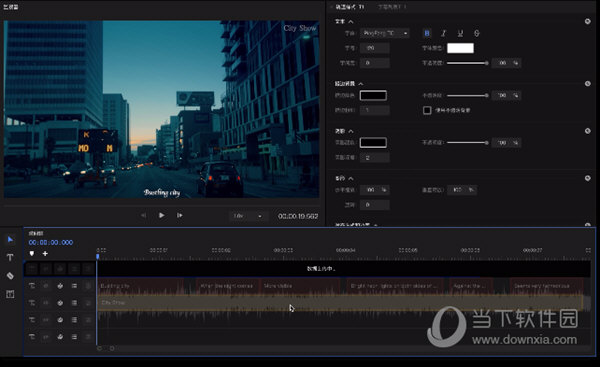The image size is (600, 367).
Task: Switch to the second properties panel tab
Action: click(392, 7)
